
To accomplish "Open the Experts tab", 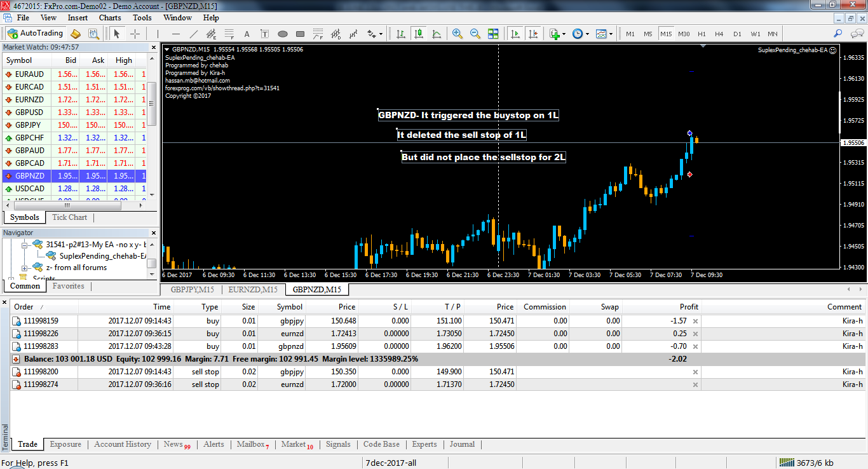I will (424, 444).
